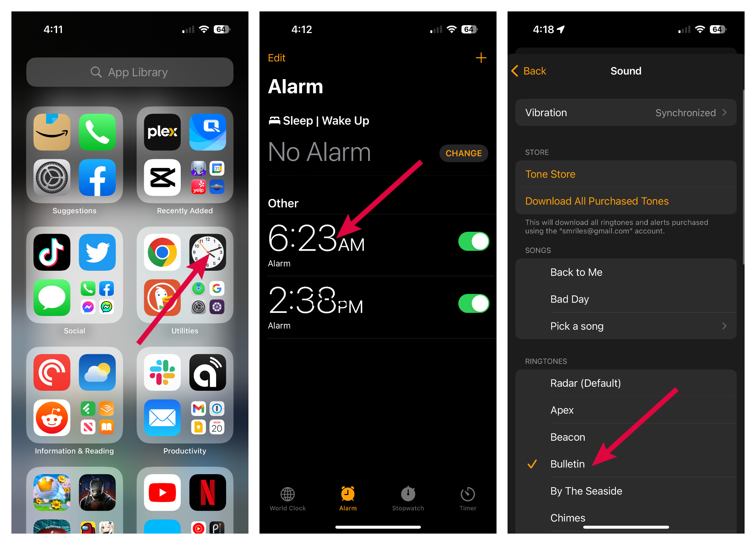Open Plex from Recently Added folder
The width and height of the screenshot is (756, 545).
coord(163,131)
